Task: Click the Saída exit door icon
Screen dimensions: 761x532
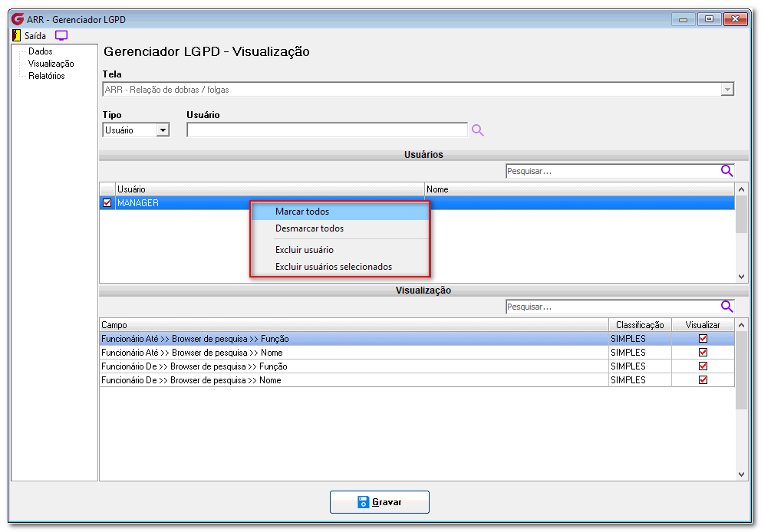Action: pos(17,35)
